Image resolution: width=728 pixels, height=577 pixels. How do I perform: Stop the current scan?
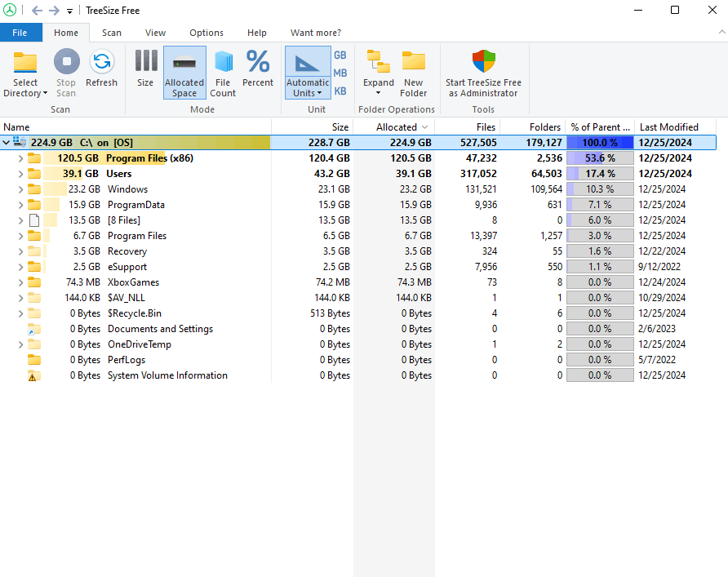coord(66,73)
